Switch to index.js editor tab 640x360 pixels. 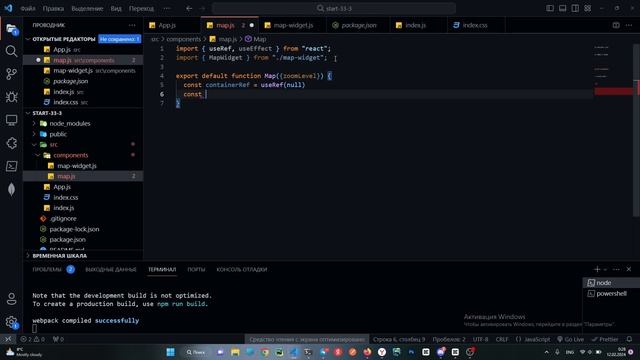[x=418, y=25]
